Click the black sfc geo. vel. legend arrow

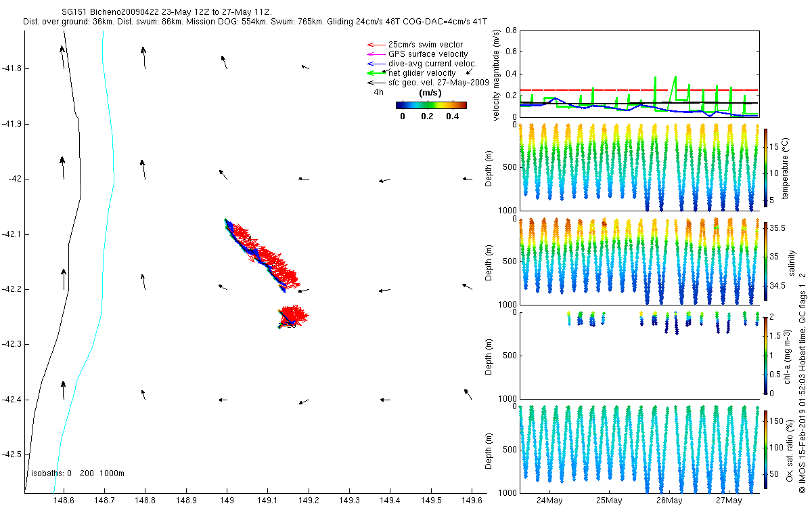[x=375, y=83]
